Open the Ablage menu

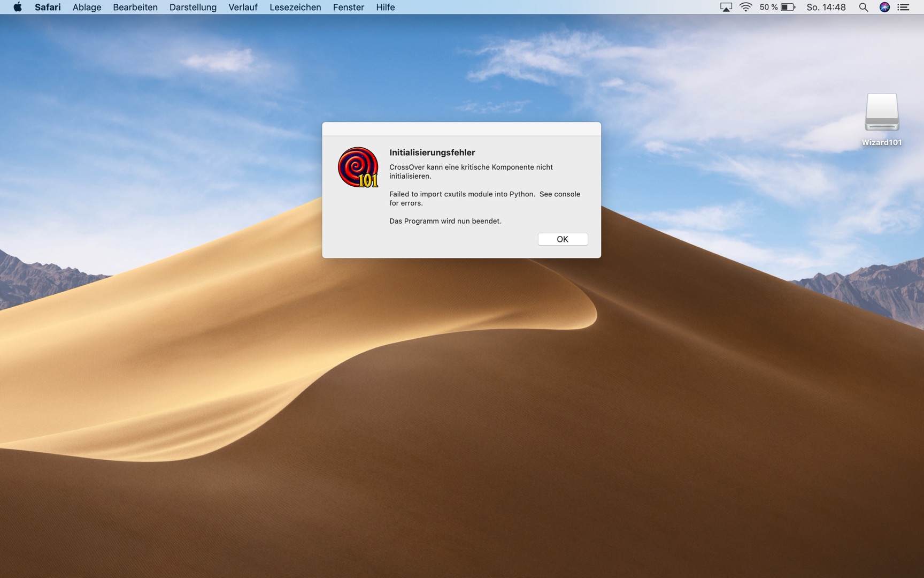point(87,7)
